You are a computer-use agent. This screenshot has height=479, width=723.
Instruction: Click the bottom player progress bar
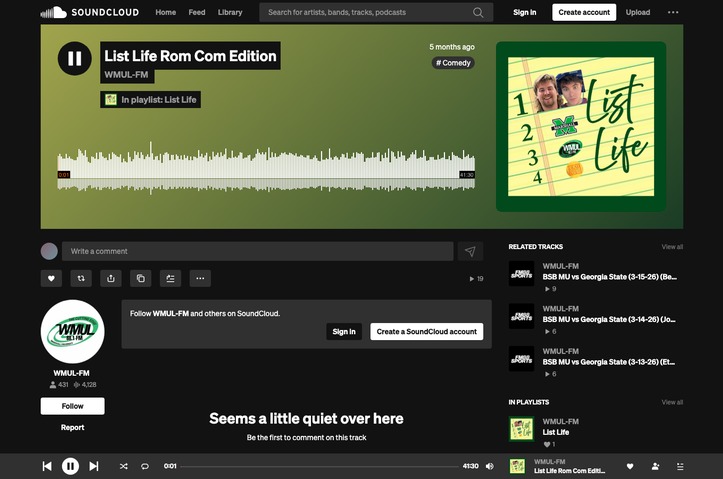320,466
